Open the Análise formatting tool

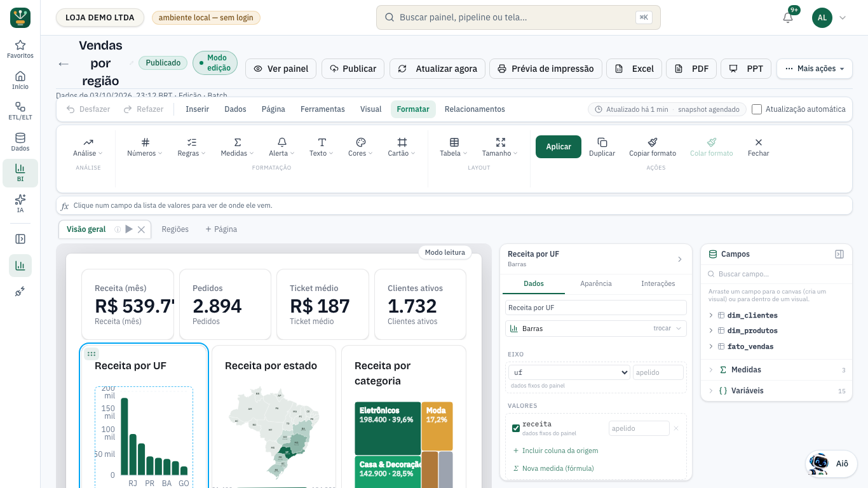88,147
